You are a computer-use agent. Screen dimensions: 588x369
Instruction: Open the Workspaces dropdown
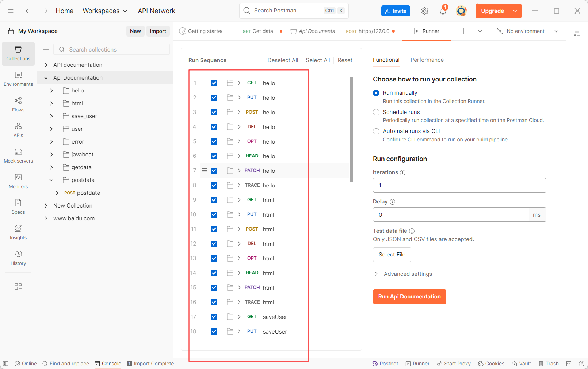(x=105, y=11)
